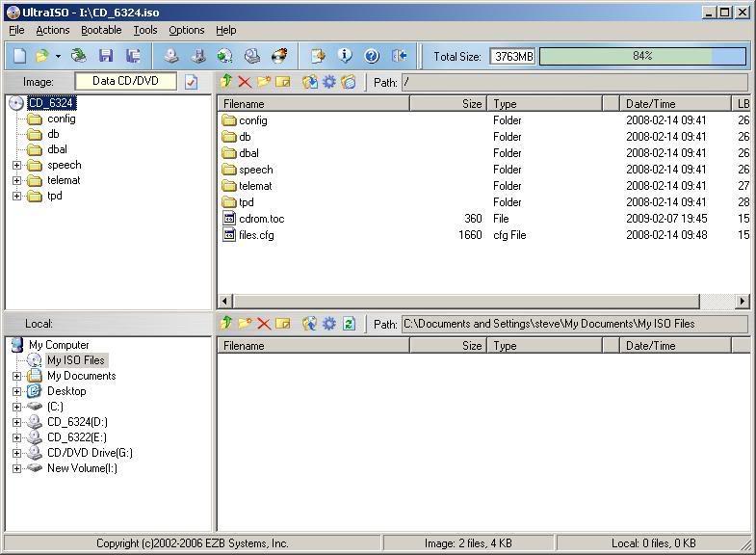Sort image files by Filename column header
The width and height of the screenshot is (756, 555).
tap(313, 104)
